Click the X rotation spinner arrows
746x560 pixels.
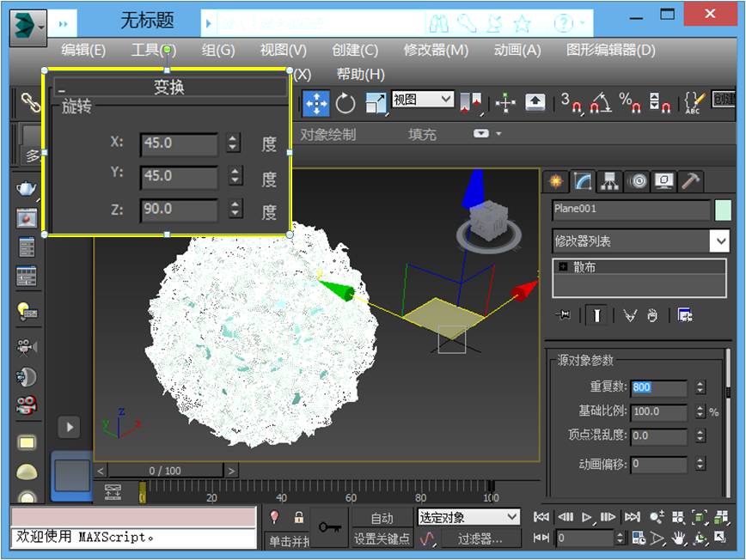coord(233,143)
